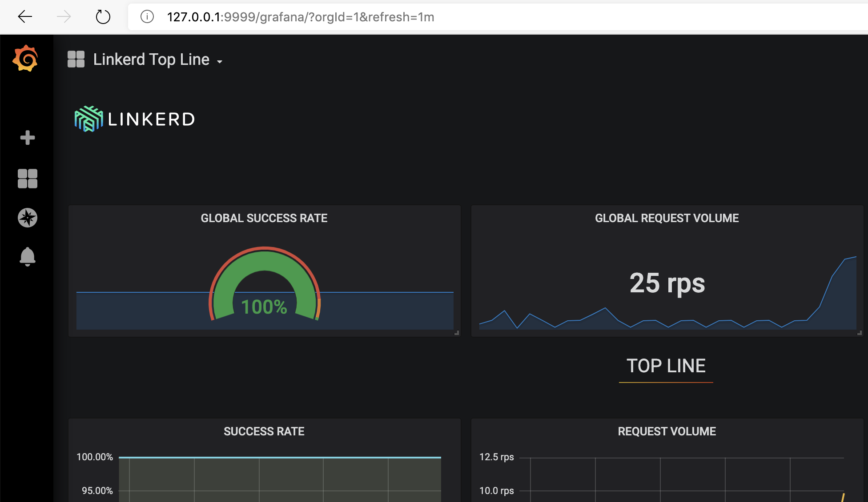Grab the Global Success Rate panel resize handle
Viewport: 868px width, 502px height.
click(x=457, y=333)
